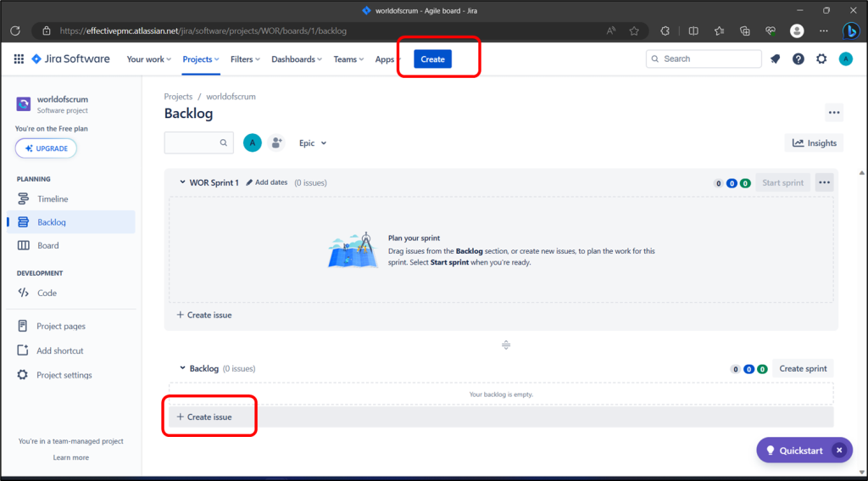Open the Bing chat sidebar icon
The height and width of the screenshot is (481, 868).
tap(851, 31)
